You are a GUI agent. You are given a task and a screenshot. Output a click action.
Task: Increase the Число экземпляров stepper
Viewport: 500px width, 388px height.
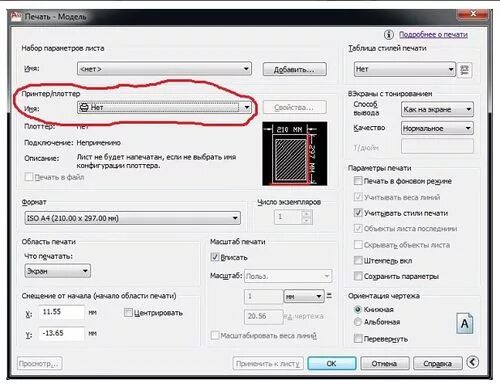307,214
